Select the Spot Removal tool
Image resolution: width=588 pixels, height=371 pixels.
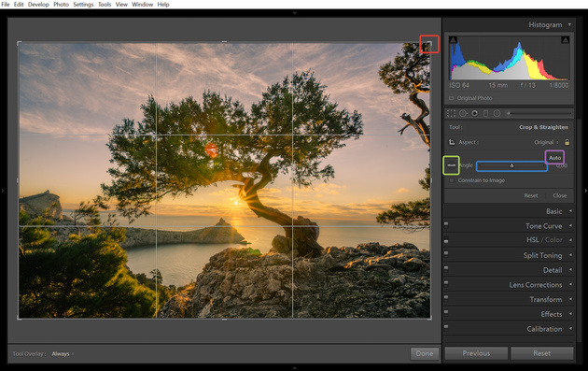[463, 113]
